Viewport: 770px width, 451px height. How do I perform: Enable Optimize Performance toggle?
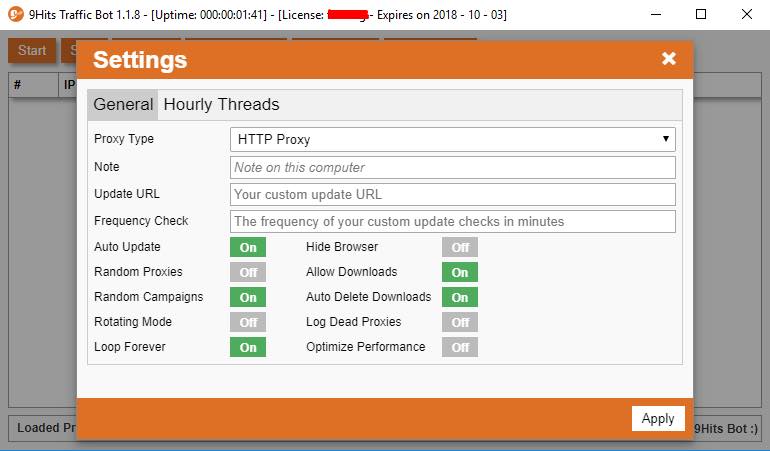[x=460, y=347]
